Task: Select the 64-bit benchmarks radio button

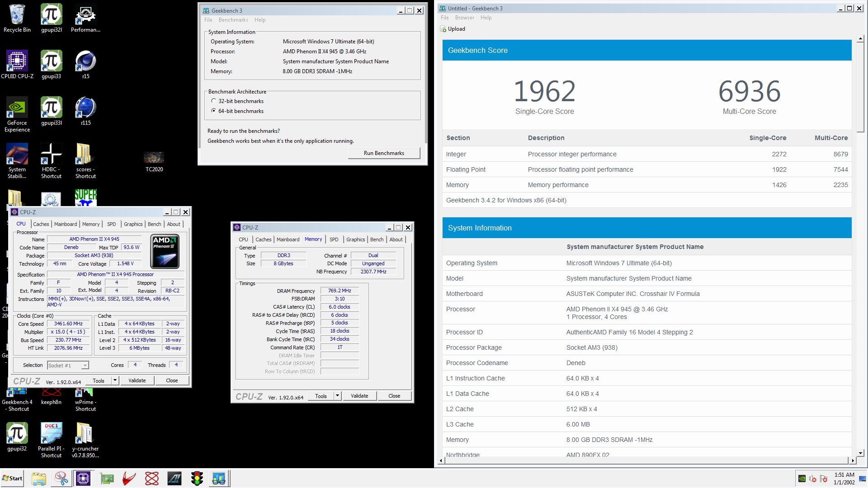Action: 213,111
